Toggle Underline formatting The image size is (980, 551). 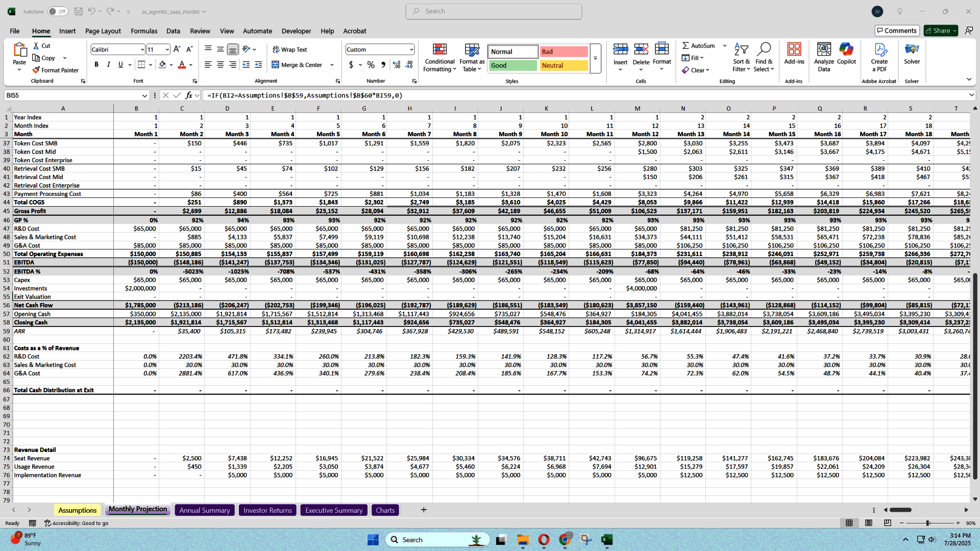(120, 65)
